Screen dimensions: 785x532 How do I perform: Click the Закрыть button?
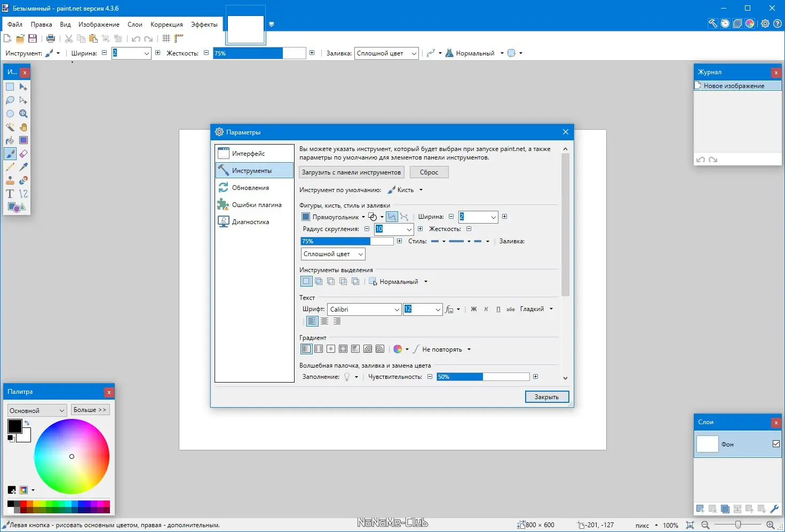click(x=547, y=397)
